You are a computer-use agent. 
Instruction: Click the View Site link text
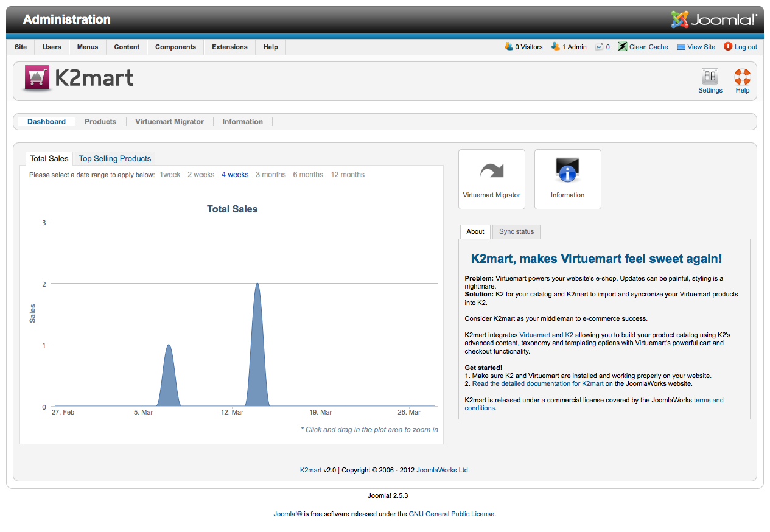(x=701, y=47)
